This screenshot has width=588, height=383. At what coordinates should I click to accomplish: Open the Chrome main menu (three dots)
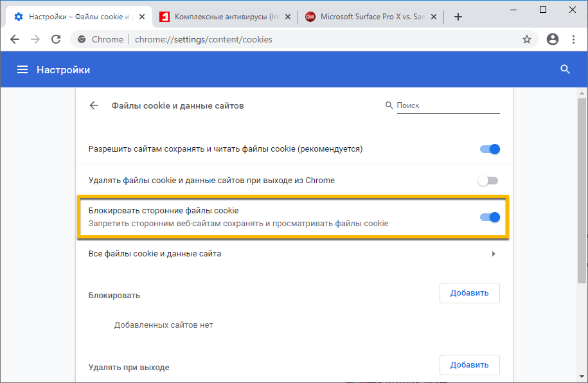[x=574, y=39]
